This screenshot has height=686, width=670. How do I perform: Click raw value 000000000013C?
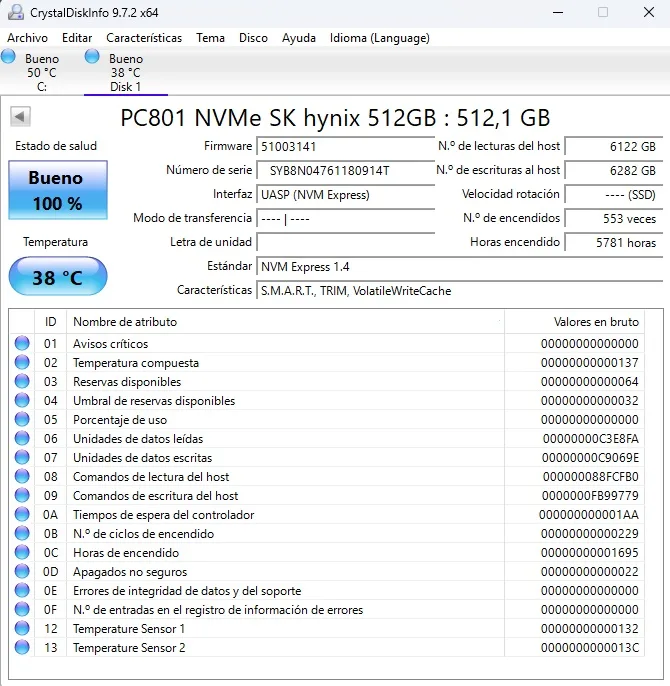tap(590, 648)
